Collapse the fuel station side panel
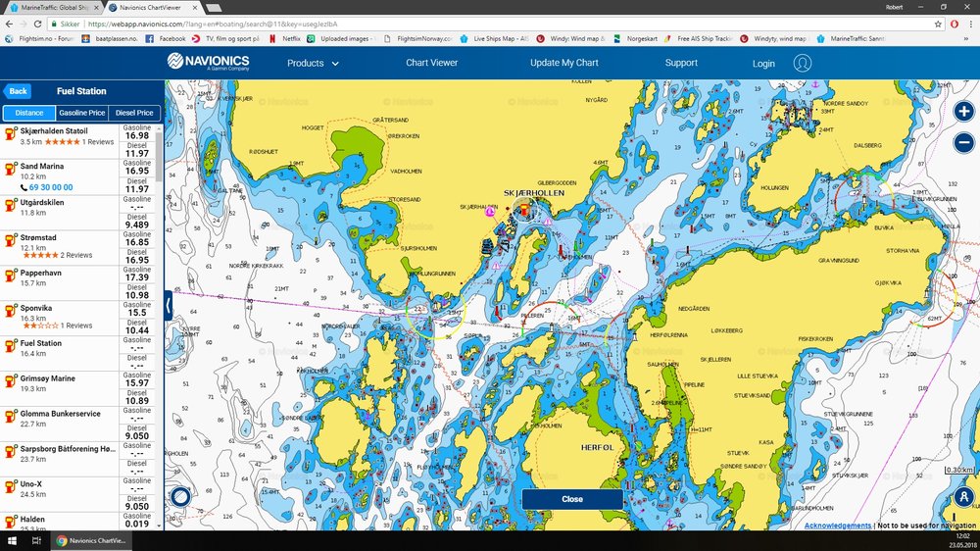980x551 pixels. coord(169,306)
